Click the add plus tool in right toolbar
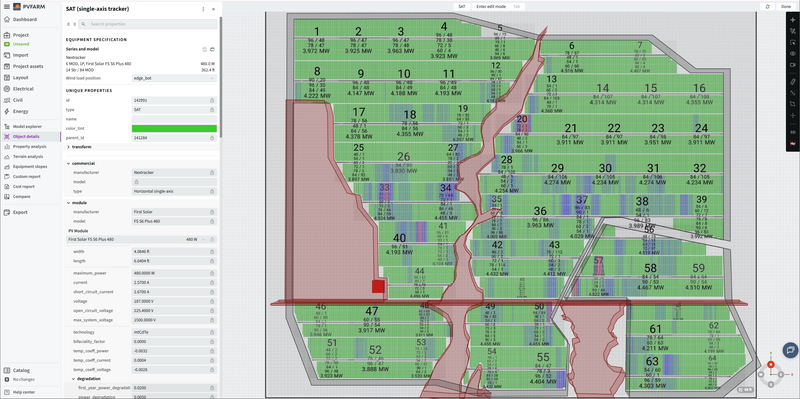This screenshot has height=399, width=800. click(x=792, y=19)
